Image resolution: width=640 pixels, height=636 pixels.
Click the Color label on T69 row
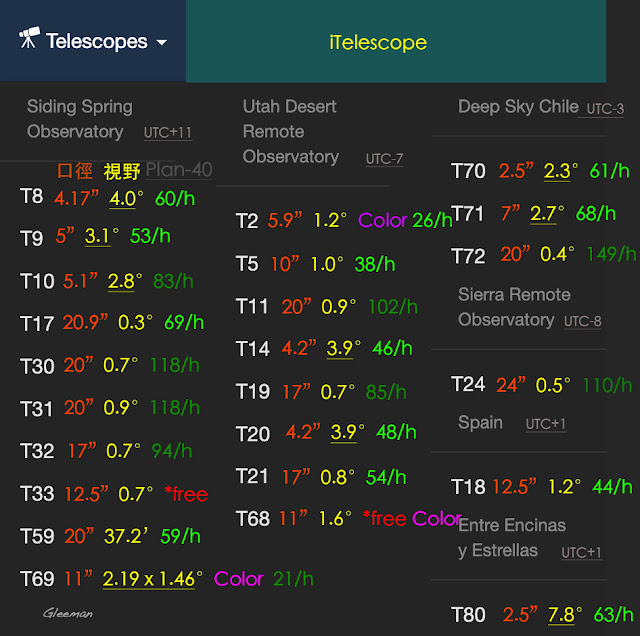click(x=238, y=579)
